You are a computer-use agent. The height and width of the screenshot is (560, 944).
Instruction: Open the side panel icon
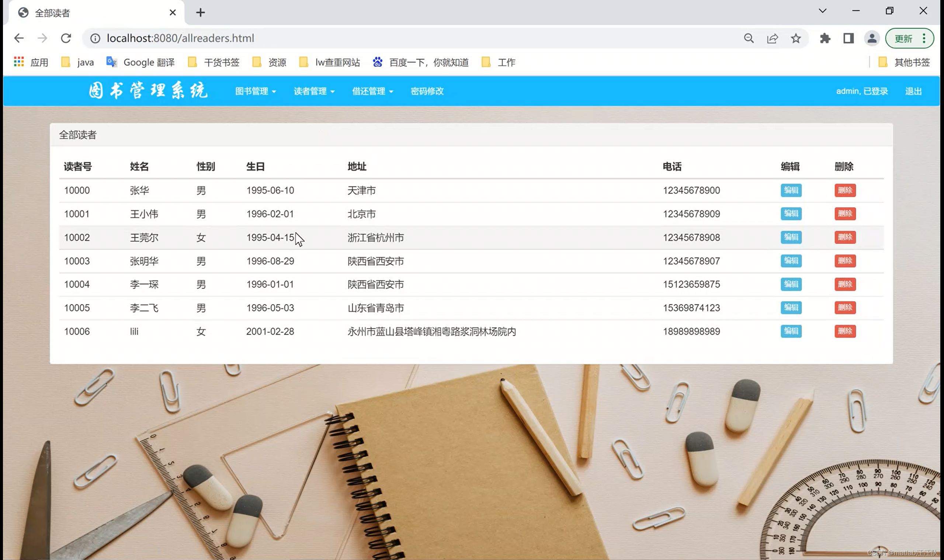click(848, 38)
